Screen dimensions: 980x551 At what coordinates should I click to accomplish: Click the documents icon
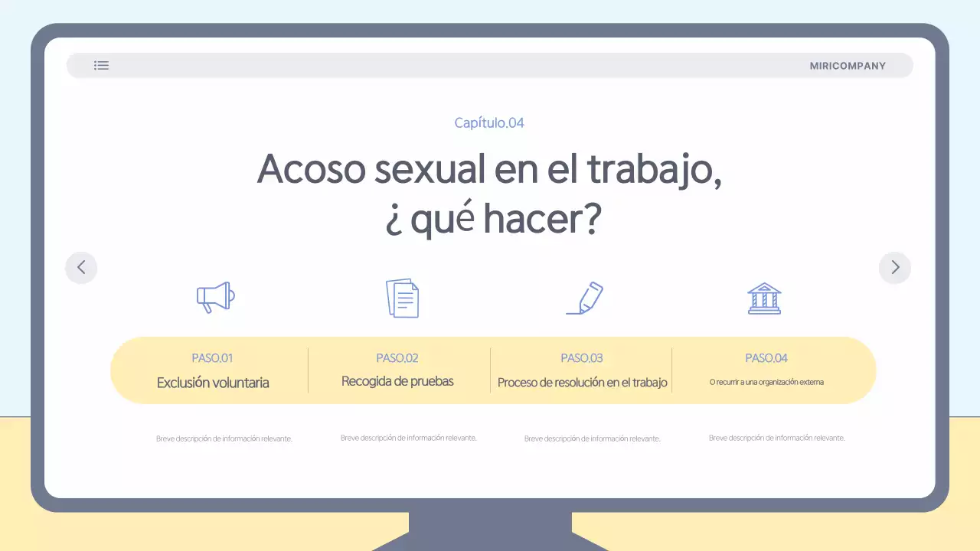[x=402, y=298]
